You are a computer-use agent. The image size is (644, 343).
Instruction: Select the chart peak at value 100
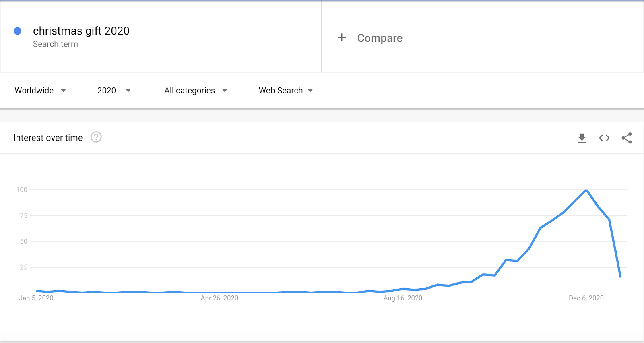[x=586, y=190]
